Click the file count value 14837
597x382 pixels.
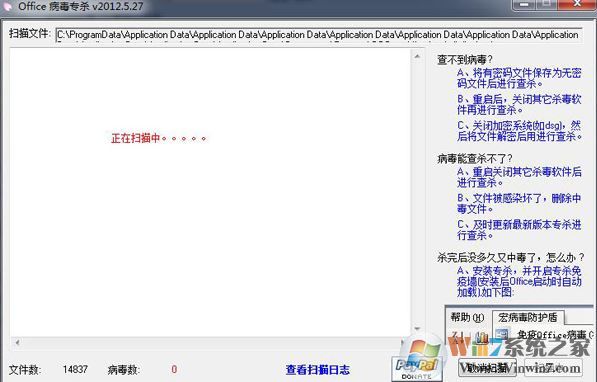pos(75,369)
